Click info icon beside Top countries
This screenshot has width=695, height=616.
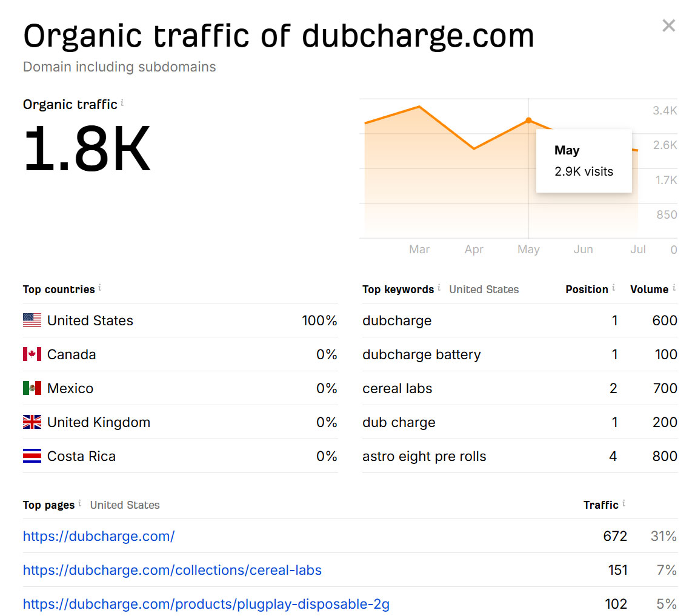click(99, 288)
